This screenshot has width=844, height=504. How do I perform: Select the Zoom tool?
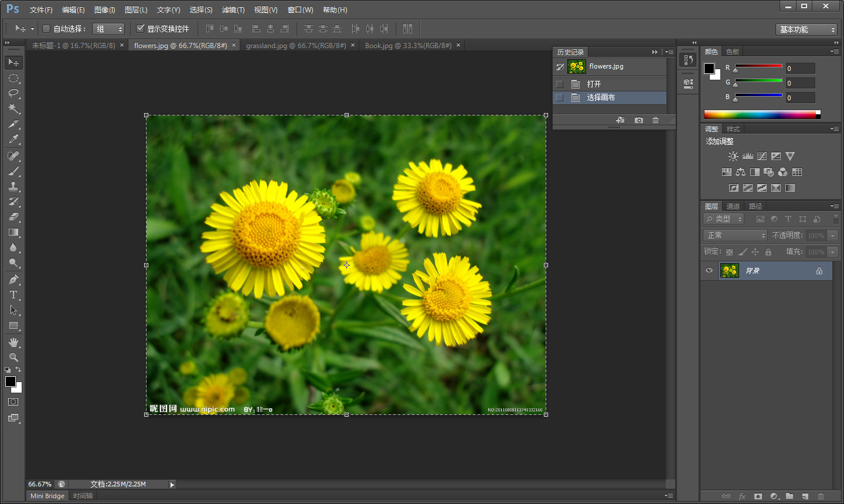[x=13, y=357]
